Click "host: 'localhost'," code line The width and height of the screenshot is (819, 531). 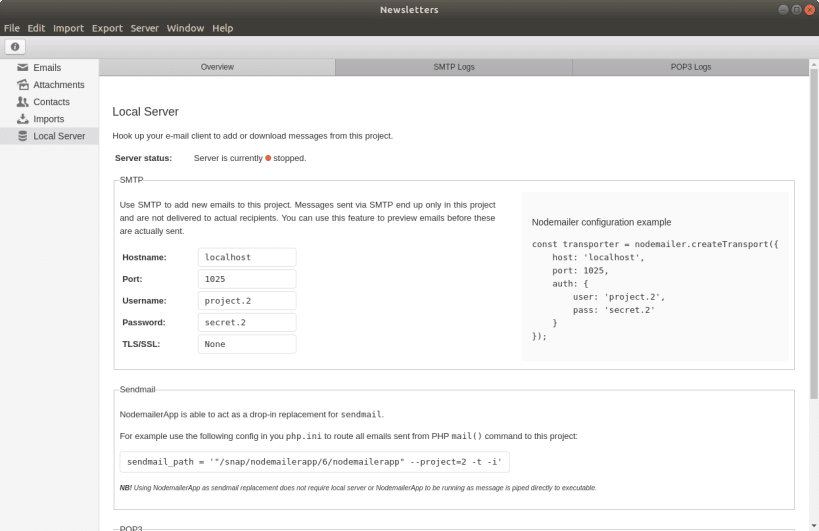pyautogui.click(x=598, y=257)
